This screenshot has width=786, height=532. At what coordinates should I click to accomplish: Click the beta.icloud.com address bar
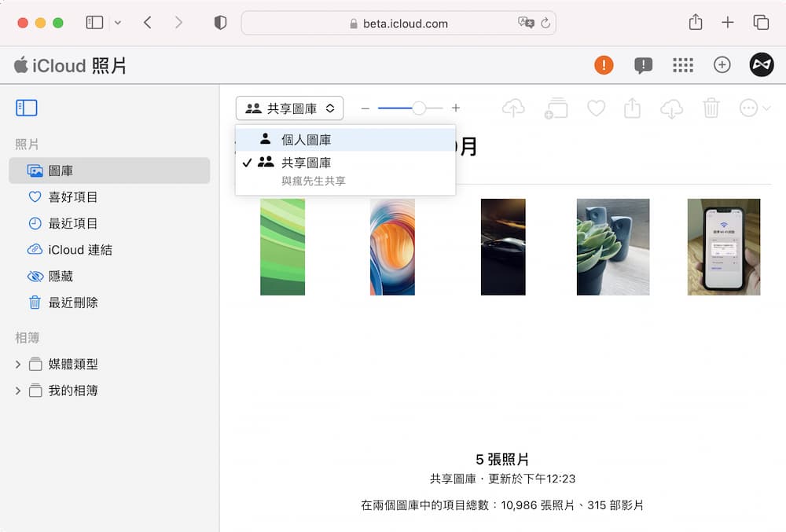(398, 23)
